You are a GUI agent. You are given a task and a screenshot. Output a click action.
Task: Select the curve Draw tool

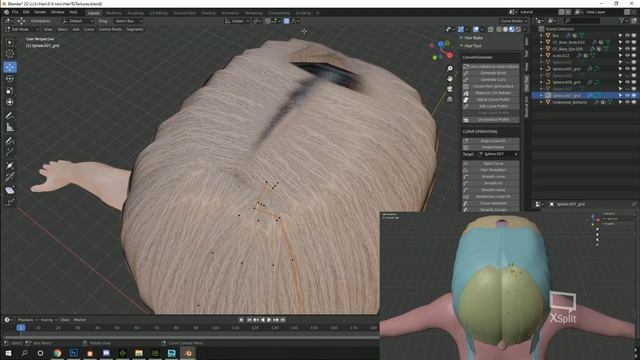(x=10, y=141)
